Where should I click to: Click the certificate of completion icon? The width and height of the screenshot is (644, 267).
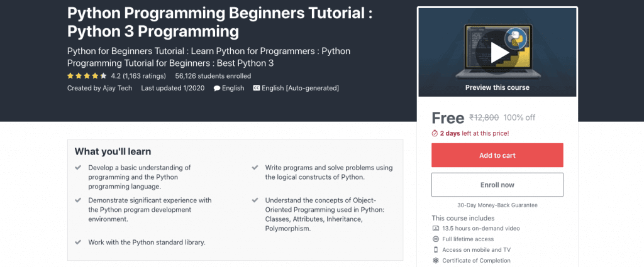click(435, 260)
